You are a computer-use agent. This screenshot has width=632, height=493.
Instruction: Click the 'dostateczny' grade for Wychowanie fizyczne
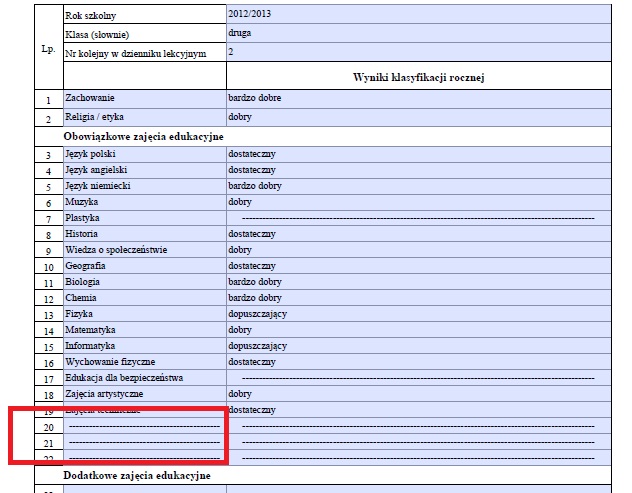point(419,362)
